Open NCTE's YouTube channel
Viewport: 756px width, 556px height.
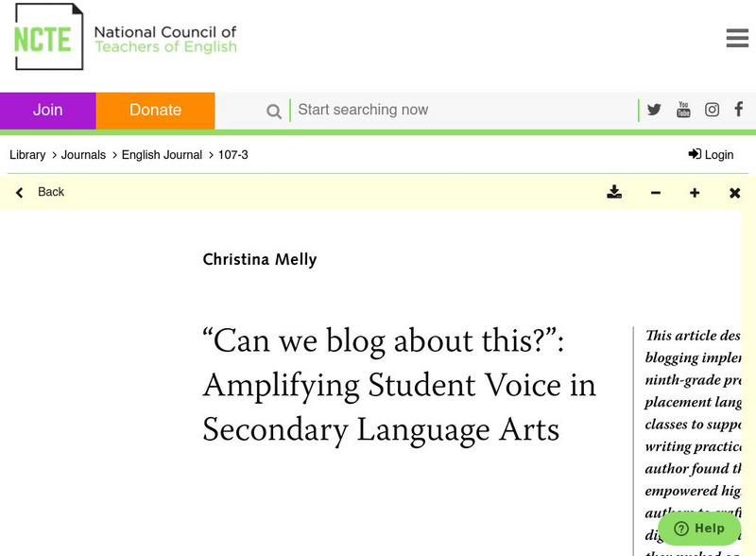click(683, 110)
